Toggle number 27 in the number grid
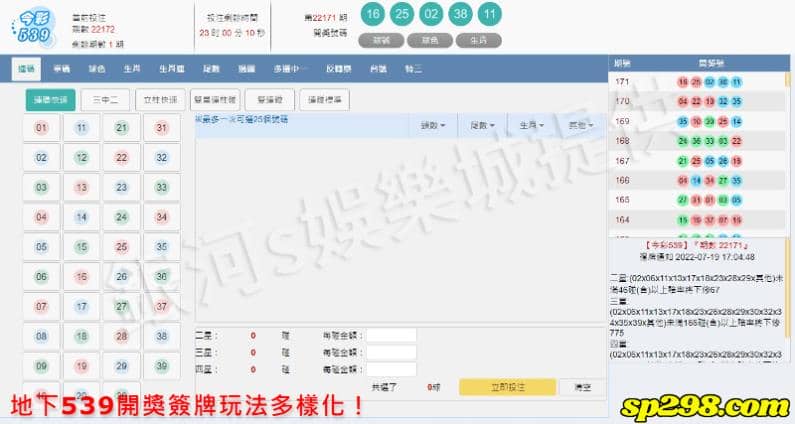This screenshot has height=424, width=795. click(x=122, y=306)
